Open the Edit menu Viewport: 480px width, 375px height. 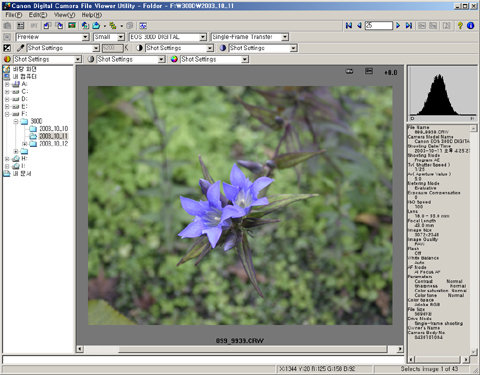pyautogui.click(x=38, y=15)
